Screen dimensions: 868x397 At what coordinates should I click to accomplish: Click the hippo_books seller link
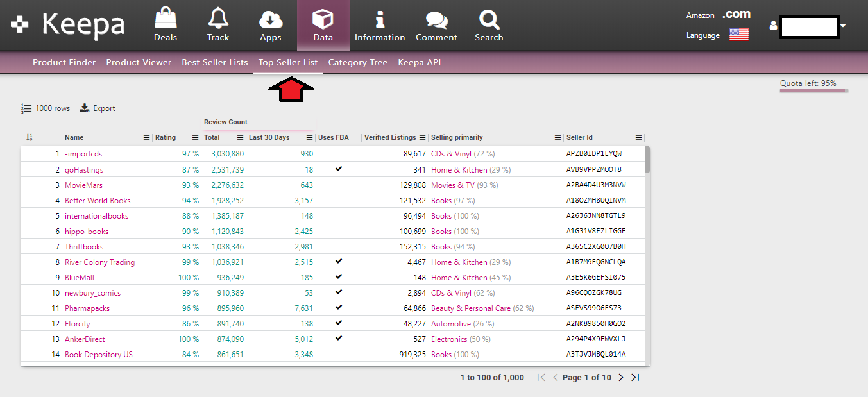[87, 232]
